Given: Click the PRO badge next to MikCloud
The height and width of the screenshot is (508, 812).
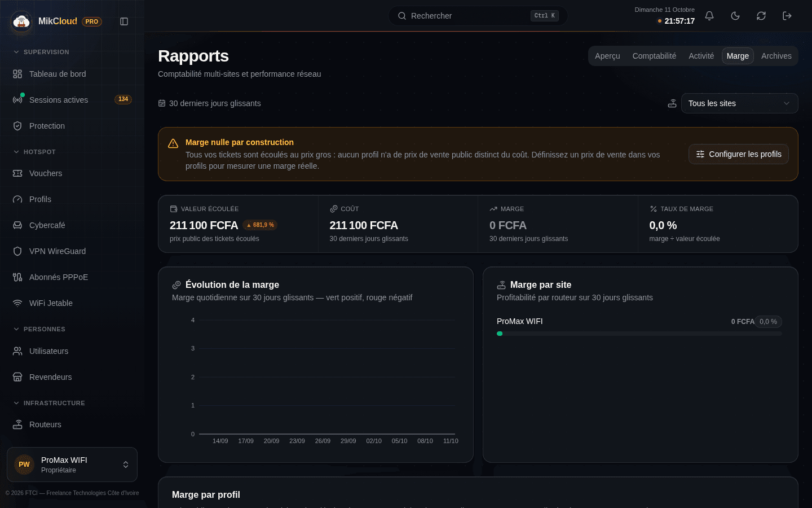Looking at the screenshot, I should click(92, 21).
